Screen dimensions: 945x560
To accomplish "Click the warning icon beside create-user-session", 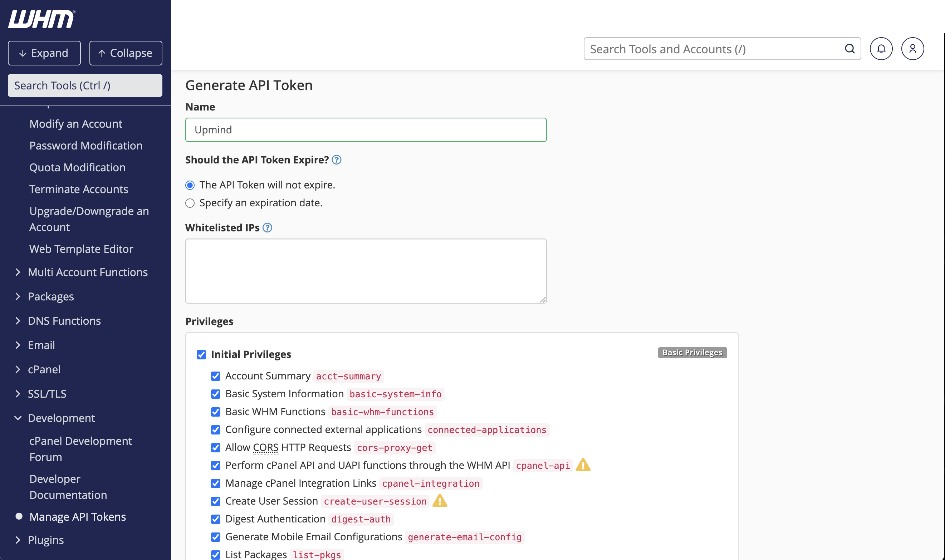I will (439, 501).
